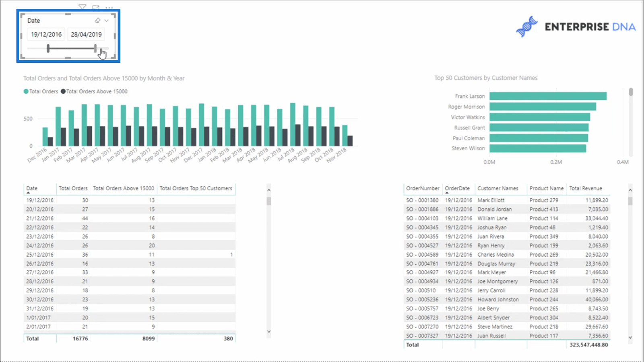The height and width of the screenshot is (362, 644).
Task: Select customer name Joe Montgomery
Action: (497, 282)
